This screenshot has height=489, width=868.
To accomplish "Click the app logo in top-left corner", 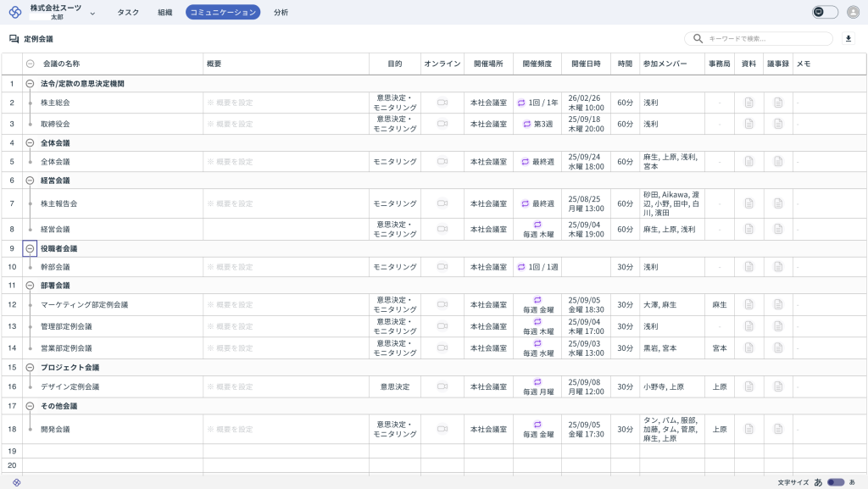I will 14,12.
